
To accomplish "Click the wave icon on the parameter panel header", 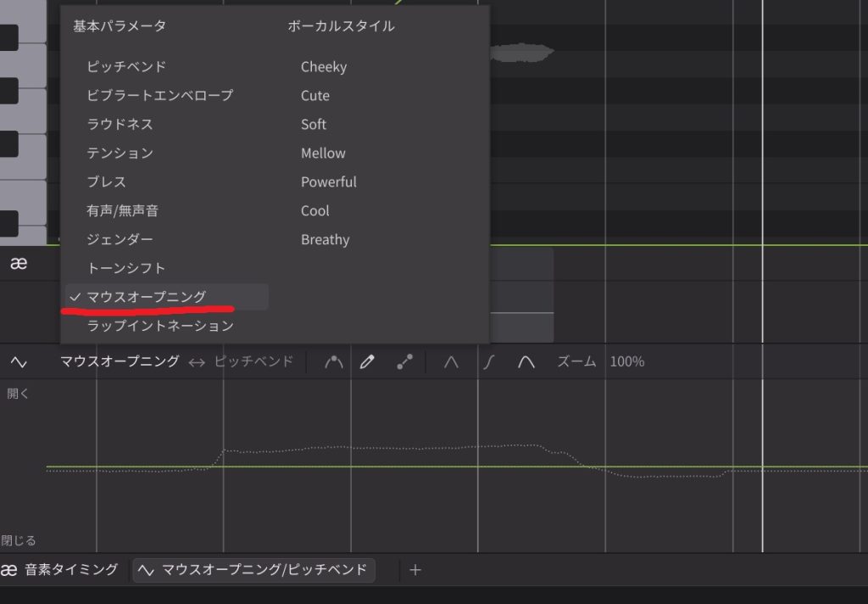I will click(18, 361).
